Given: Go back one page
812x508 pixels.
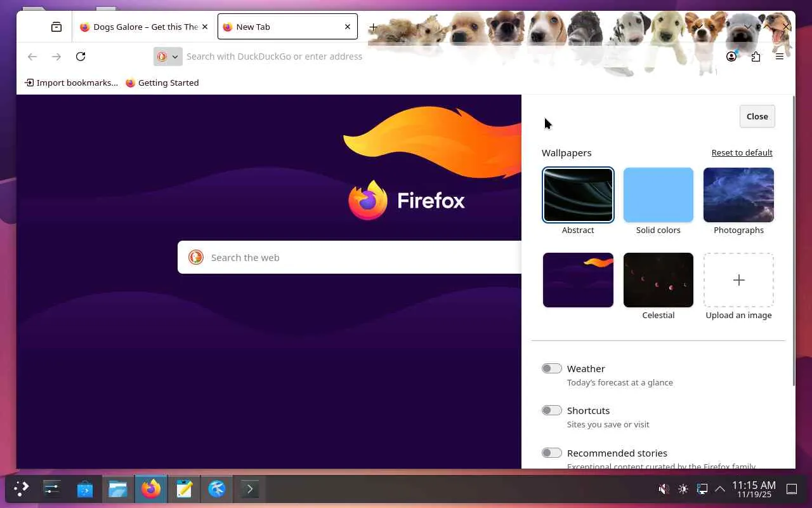Looking at the screenshot, I should 32,57.
